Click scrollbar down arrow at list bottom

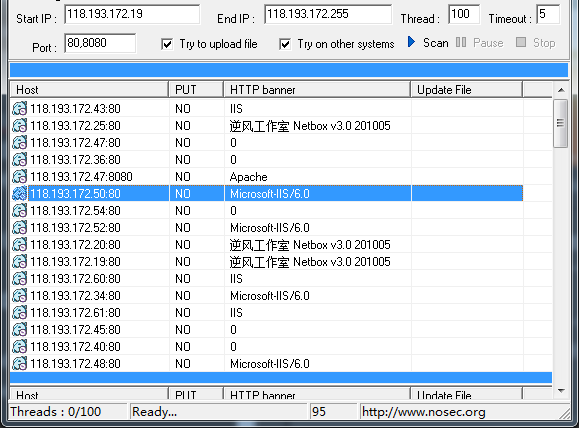pyautogui.click(x=561, y=391)
